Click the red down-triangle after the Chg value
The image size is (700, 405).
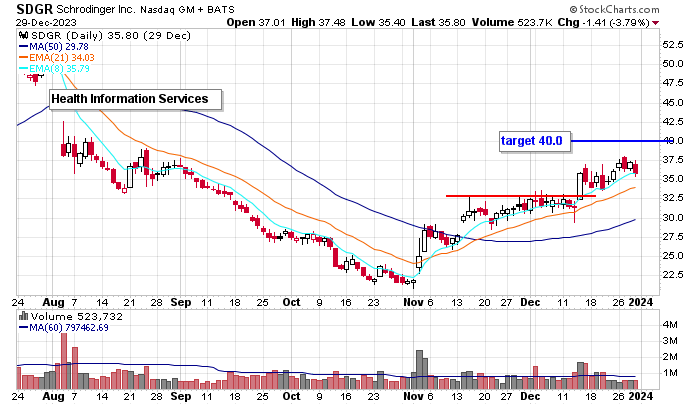click(655, 23)
